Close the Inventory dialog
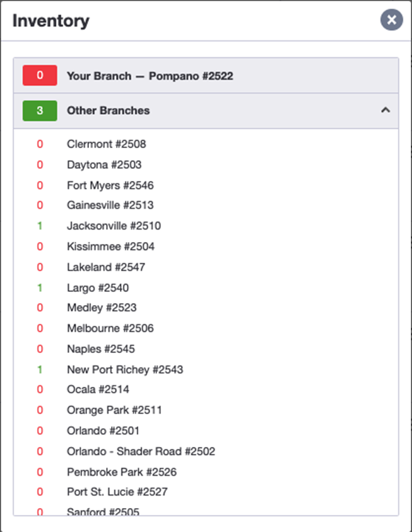 tap(391, 20)
